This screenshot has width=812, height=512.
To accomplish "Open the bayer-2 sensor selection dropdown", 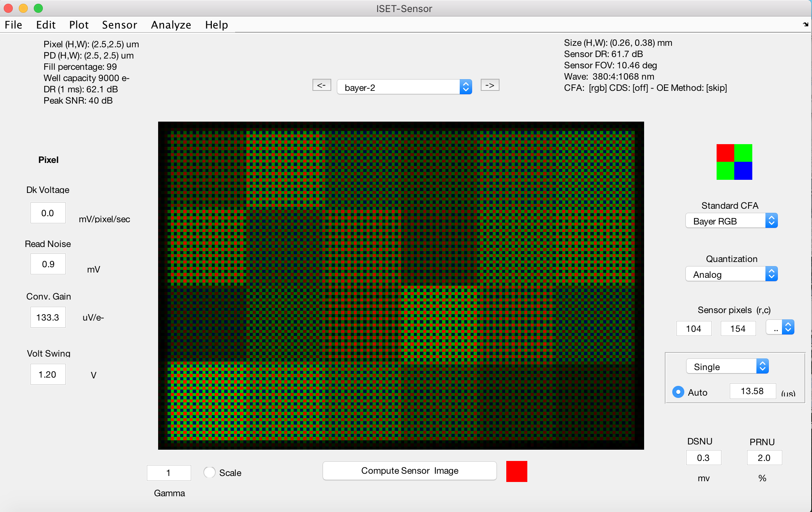I will pyautogui.click(x=404, y=87).
